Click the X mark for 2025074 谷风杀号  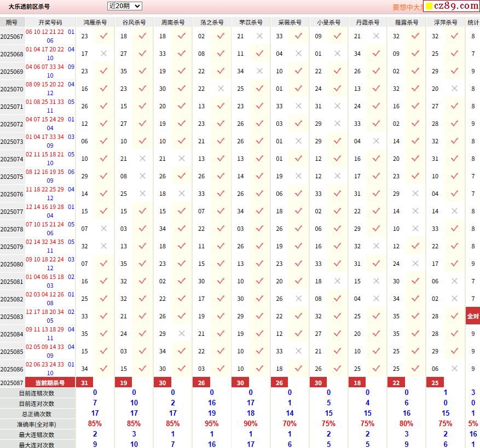point(142,159)
